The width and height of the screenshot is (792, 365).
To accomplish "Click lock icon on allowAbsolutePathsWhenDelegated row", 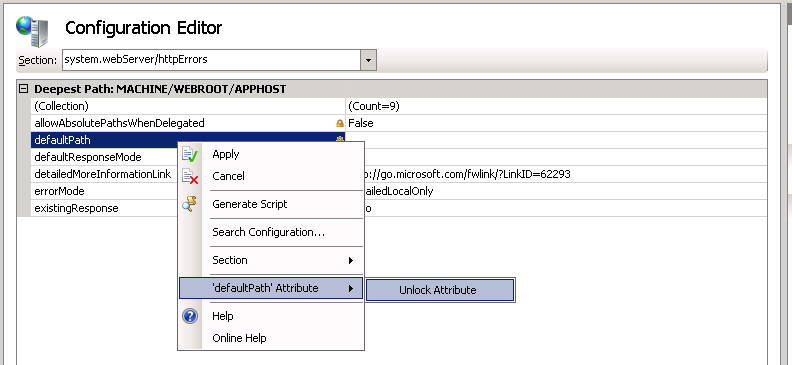I will (x=339, y=123).
